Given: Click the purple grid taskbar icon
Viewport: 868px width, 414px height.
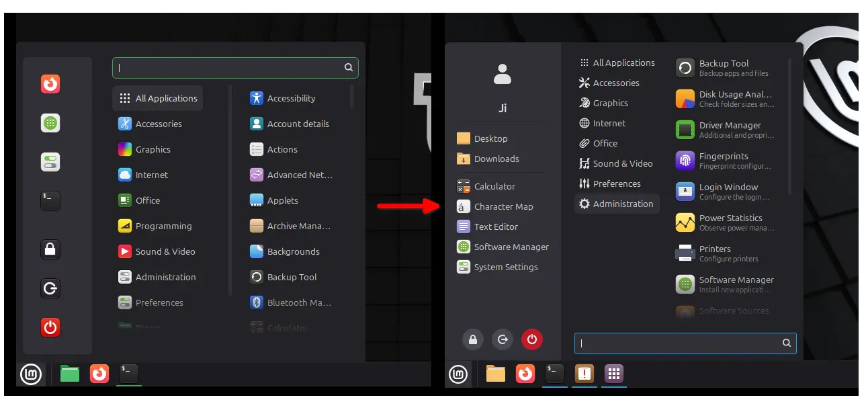Looking at the screenshot, I should [613, 374].
